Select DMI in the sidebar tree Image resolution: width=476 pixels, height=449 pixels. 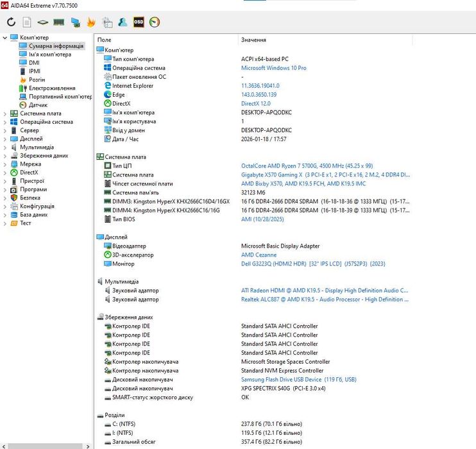tap(34, 63)
